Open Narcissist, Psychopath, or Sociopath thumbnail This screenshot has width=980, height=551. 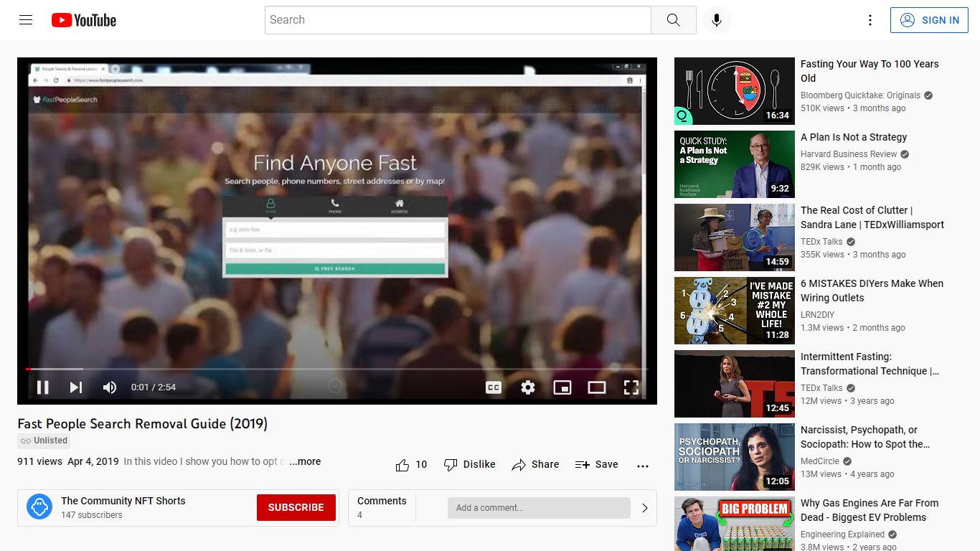pyautogui.click(x=735, y=457)
